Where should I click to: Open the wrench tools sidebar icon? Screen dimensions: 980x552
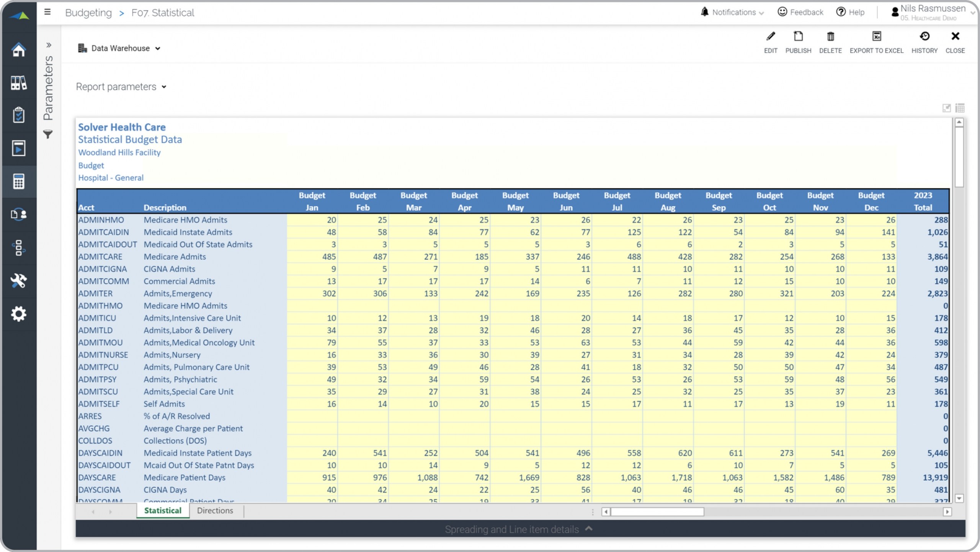(18, 281)
